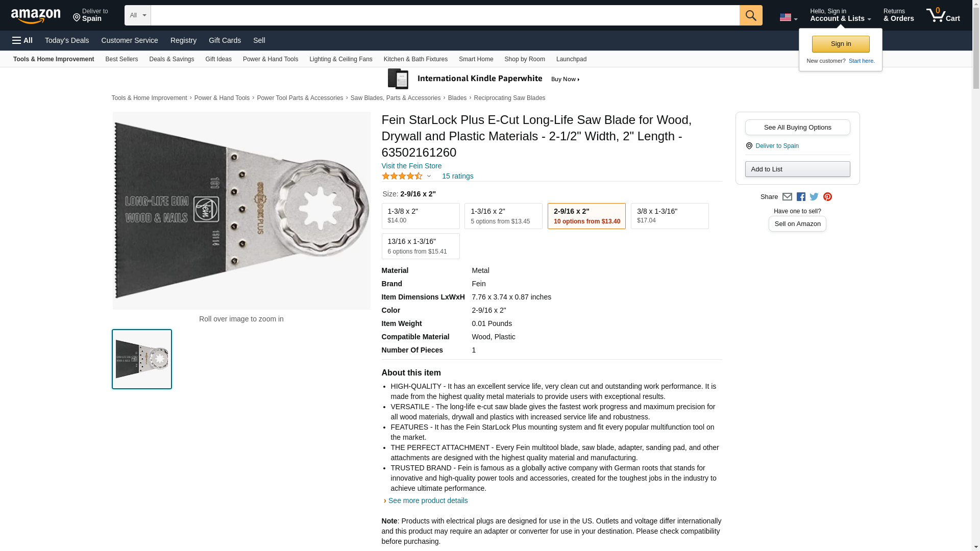Open the All hamburger menu

(22, 40)
